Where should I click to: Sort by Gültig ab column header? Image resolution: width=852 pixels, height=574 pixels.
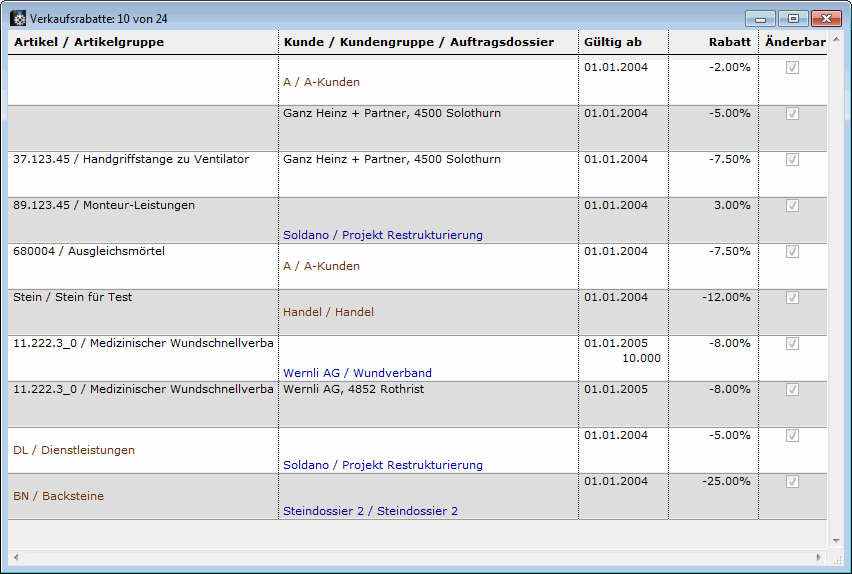click(613, 42)
